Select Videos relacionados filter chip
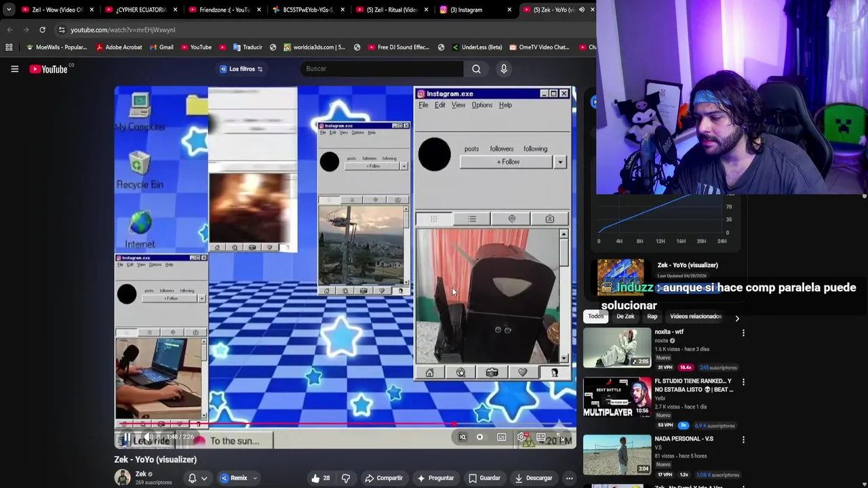868x488 pixels. pyautogui.click(x=695, y=317)
